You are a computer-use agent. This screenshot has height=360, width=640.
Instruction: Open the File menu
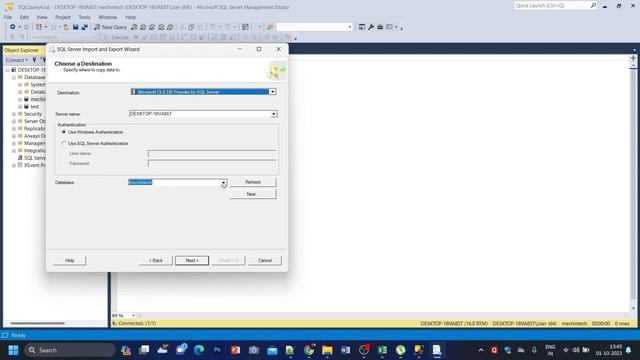[x=8, y=17]
